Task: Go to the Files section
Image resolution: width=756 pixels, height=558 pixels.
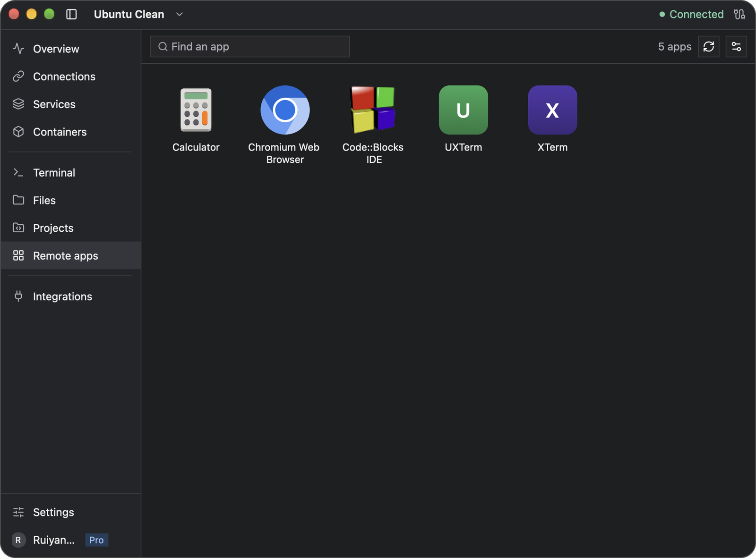Action: click(71, 200)
